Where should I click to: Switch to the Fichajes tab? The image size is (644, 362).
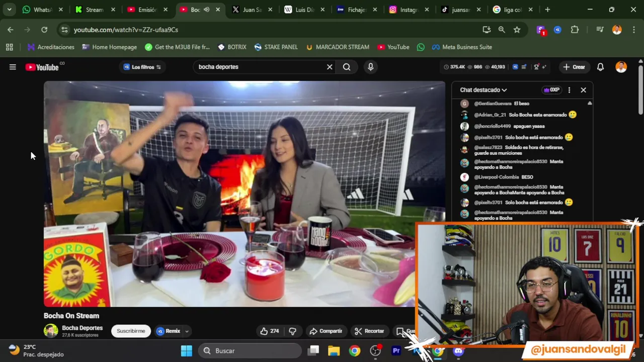click(356, 10)
